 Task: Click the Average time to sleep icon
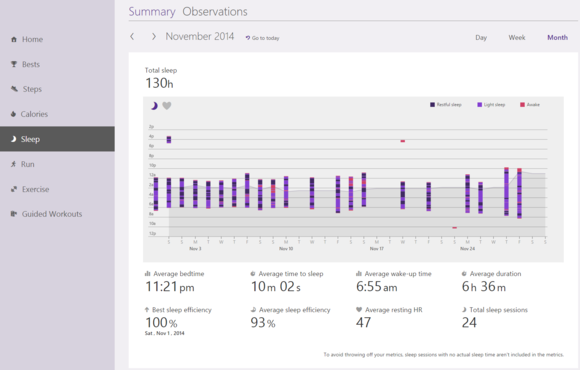[x=253, y=274]
